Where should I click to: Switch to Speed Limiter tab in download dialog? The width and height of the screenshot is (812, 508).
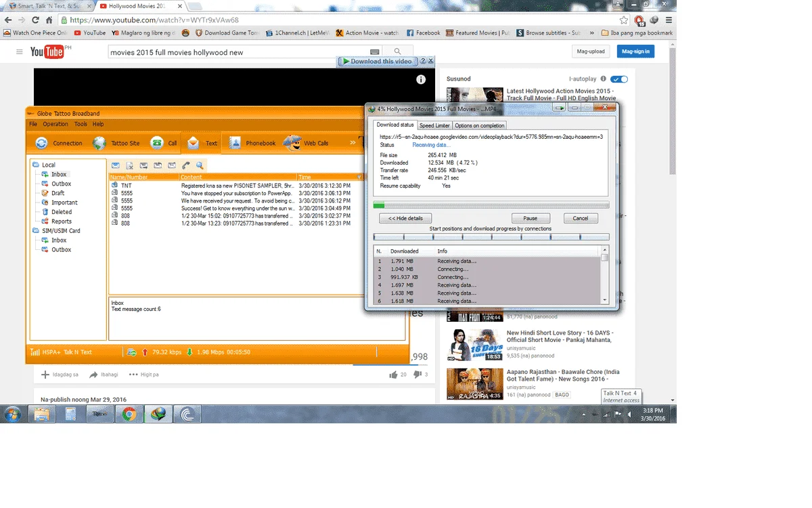(x=434, y=125)
